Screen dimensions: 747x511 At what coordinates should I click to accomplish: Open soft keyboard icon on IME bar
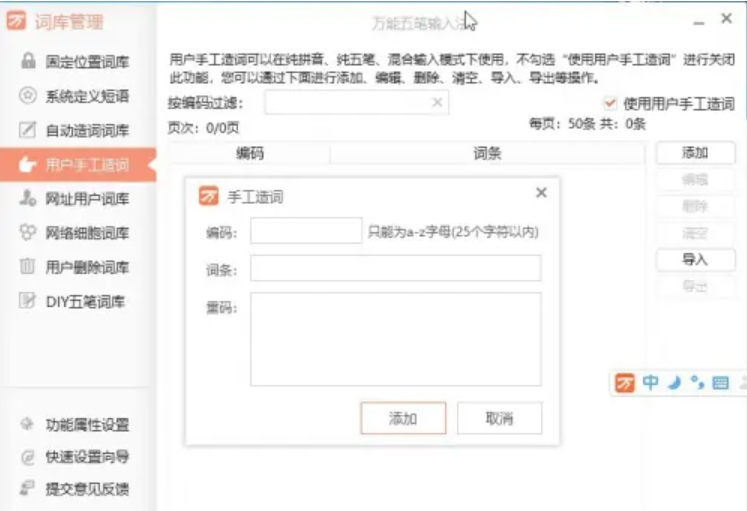pyautogui.click(x=720, y=383)
